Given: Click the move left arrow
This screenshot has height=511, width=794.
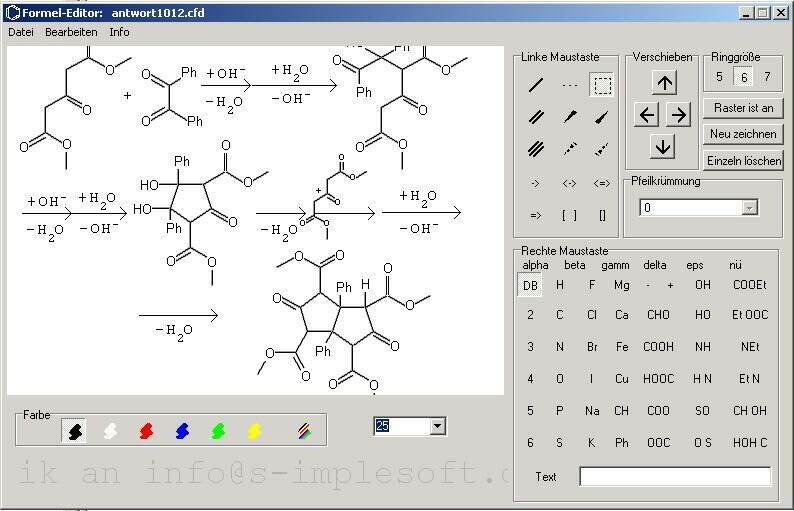Looking at the screenshot, I should (647, 115).
